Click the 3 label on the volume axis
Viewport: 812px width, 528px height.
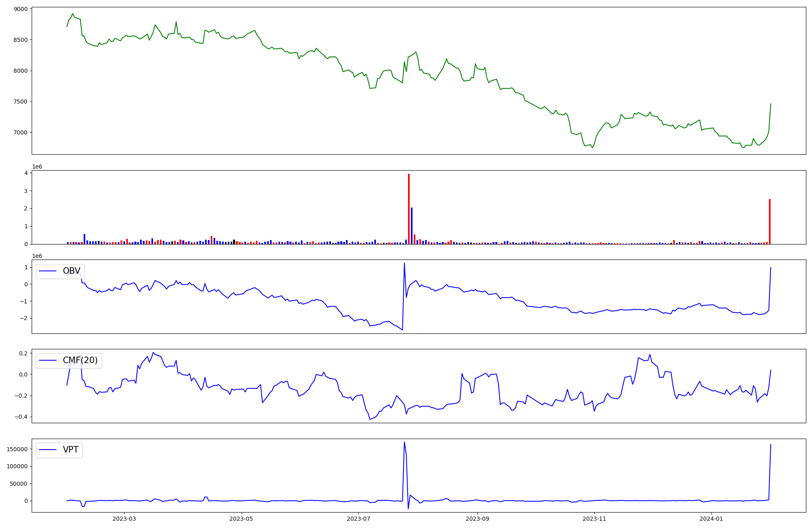pos(26,191)
